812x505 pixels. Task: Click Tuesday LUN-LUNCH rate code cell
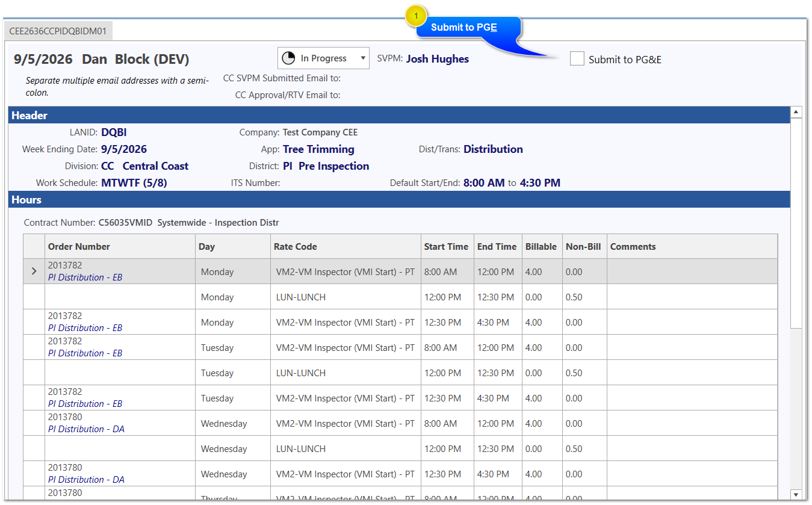tap(346, 373)
